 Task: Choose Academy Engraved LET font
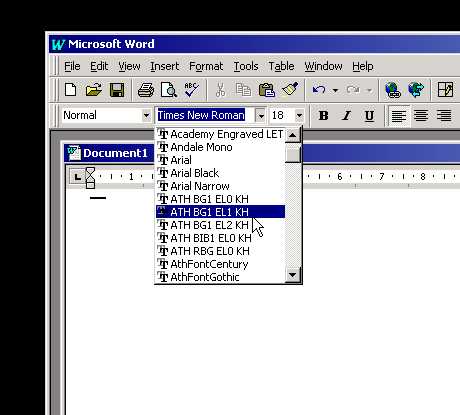[x=221, y=134]
